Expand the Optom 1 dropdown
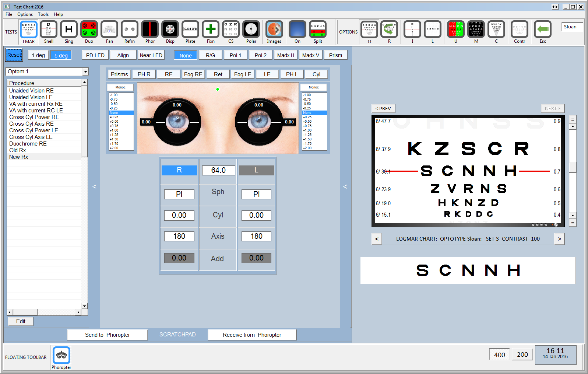 point(85,71)
